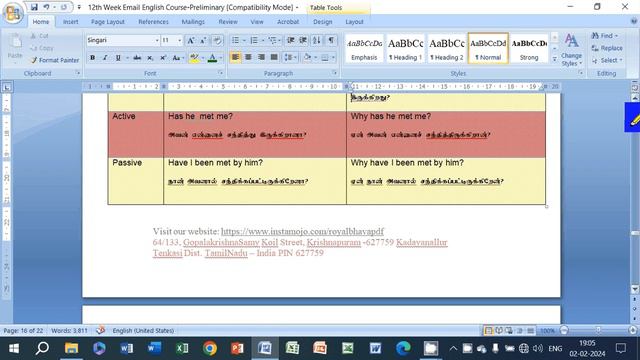Increase paragraph indent
The height and width of the screenshot is (360, 640).
tap(303, 40)
